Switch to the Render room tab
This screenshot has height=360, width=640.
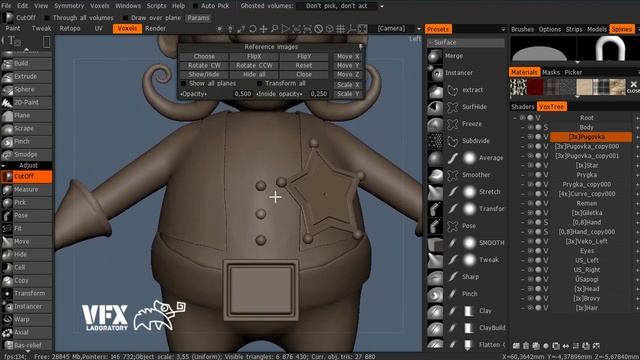[156, 29]
